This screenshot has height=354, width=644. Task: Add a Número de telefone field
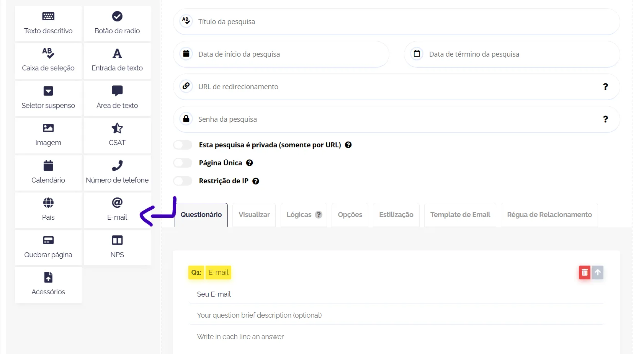pos(117,173)
